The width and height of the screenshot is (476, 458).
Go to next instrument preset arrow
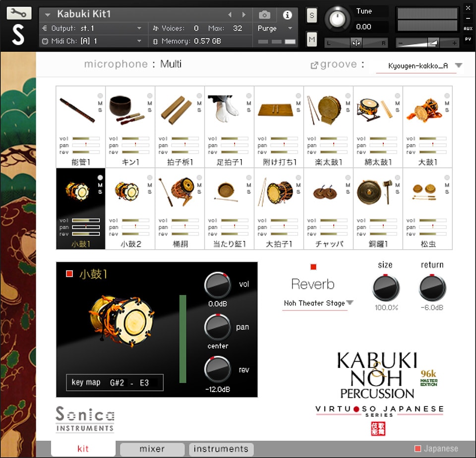(x=244, y=14)
